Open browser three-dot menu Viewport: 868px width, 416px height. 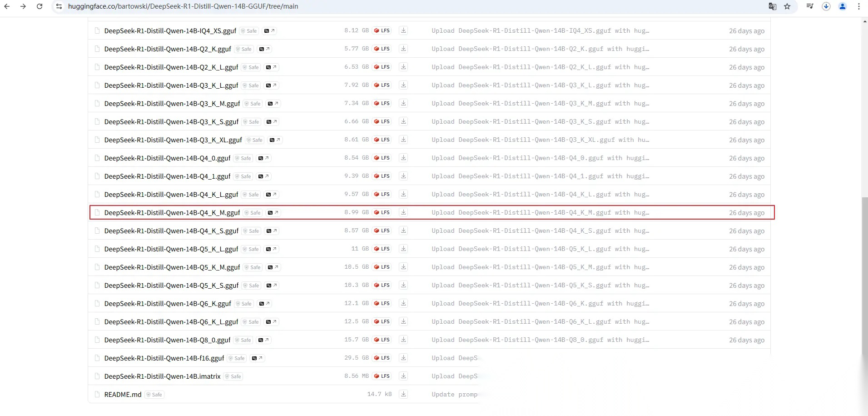pos(858,6)
